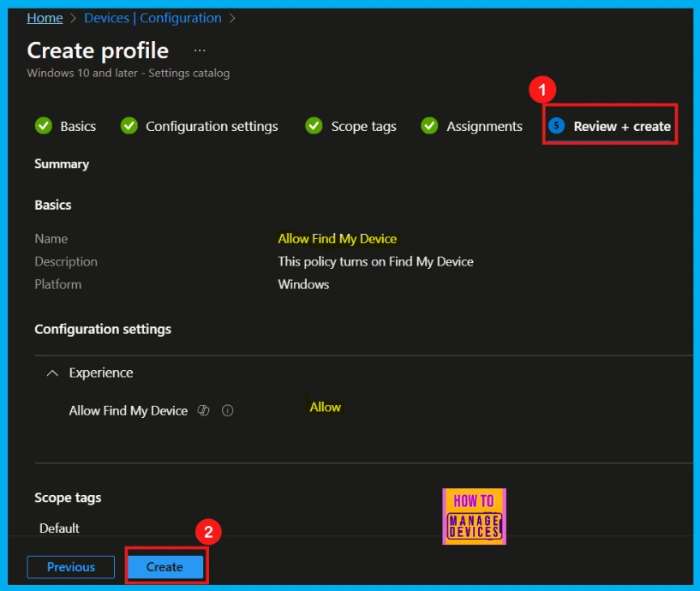Click the green checkmark for Scope tags step
The height and width of the screenshot is (591, 700).
tap(314, 126)
